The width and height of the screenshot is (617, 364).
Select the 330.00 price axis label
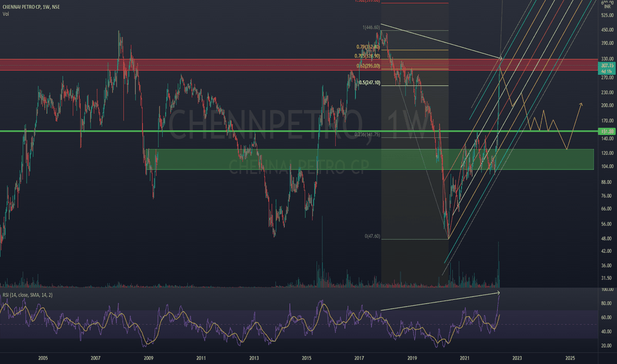pyautogui.click(x=607, y=59)
